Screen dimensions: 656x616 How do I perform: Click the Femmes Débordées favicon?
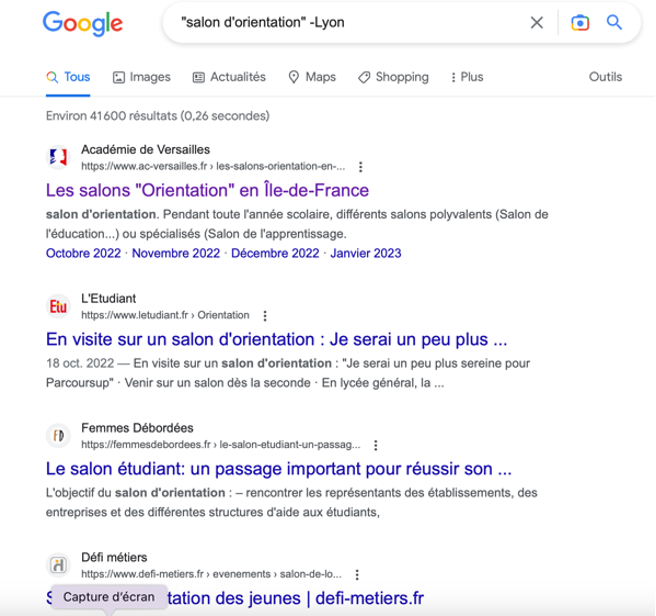click(58, 436)
